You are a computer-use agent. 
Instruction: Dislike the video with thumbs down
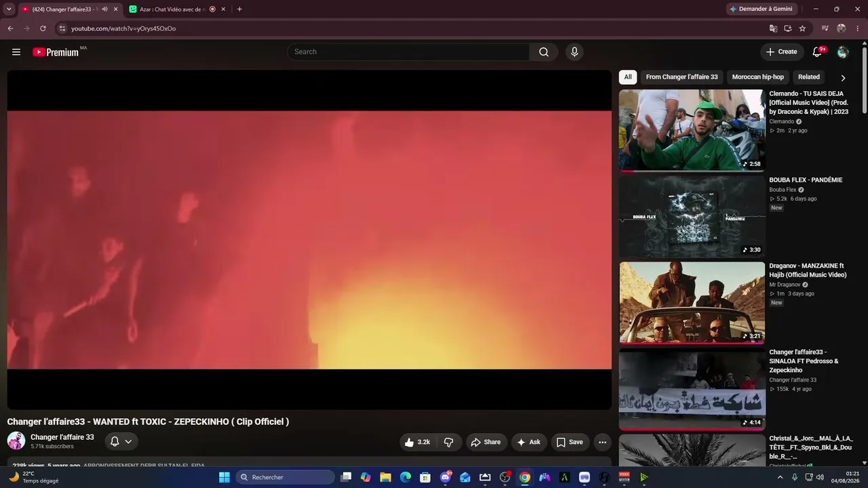pyautogui.click(x=449, y=442)
